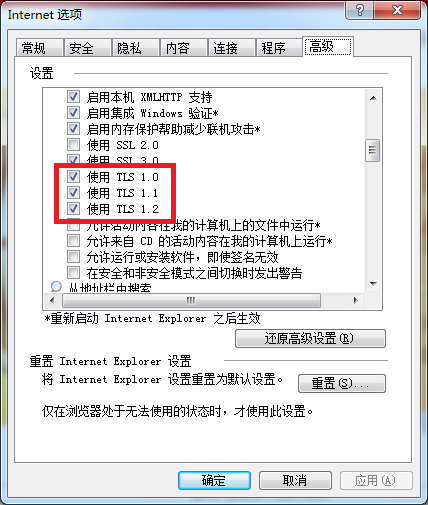
Task: Click the 还原高级设置(R) button
Action: point(310,339)
